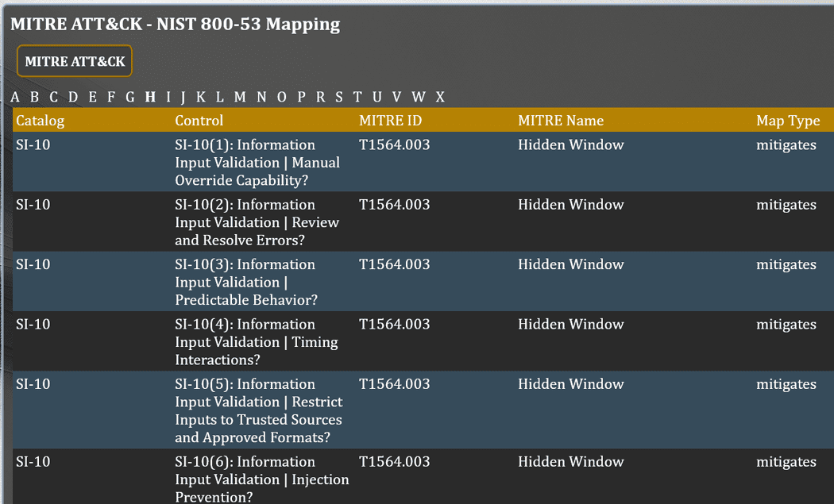Viewport: 834px width, 504px height.
Task: Filter mappings by letter M
Action: [240, 98]
